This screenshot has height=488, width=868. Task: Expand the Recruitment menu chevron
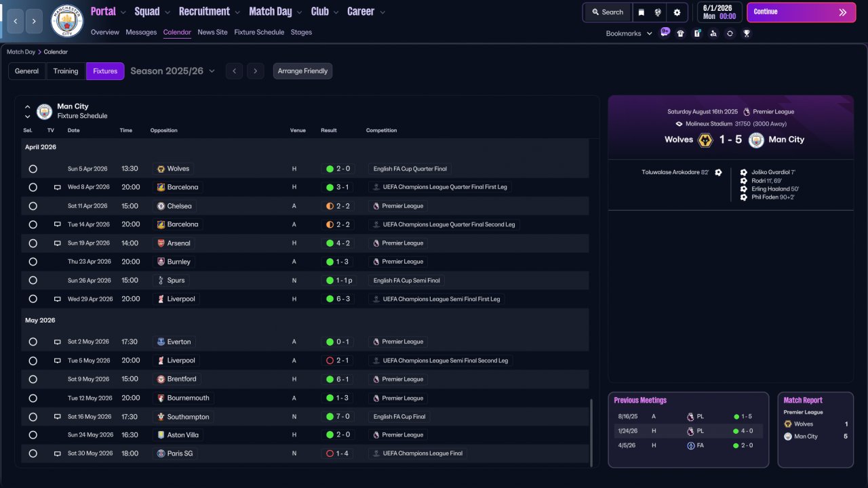(237, 12)
